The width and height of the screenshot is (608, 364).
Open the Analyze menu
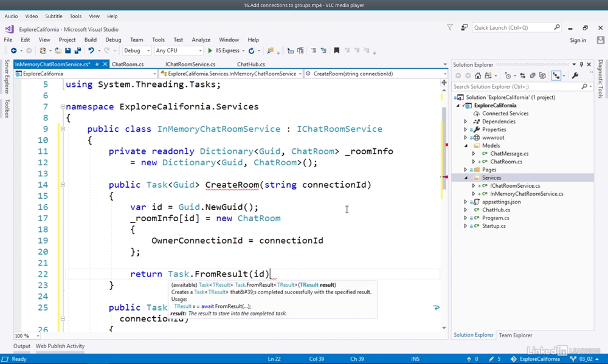tap(201, 40)
